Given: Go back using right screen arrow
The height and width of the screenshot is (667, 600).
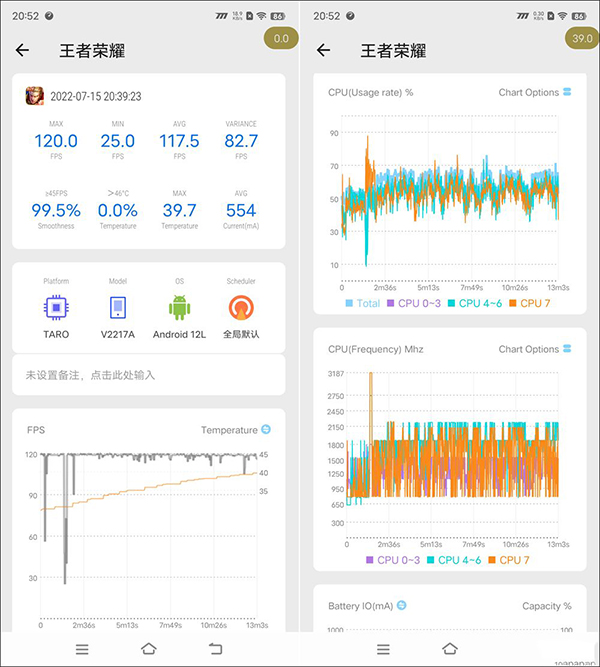Looking at the screenshot, I should pyautogui.click(x=323, y=50).
